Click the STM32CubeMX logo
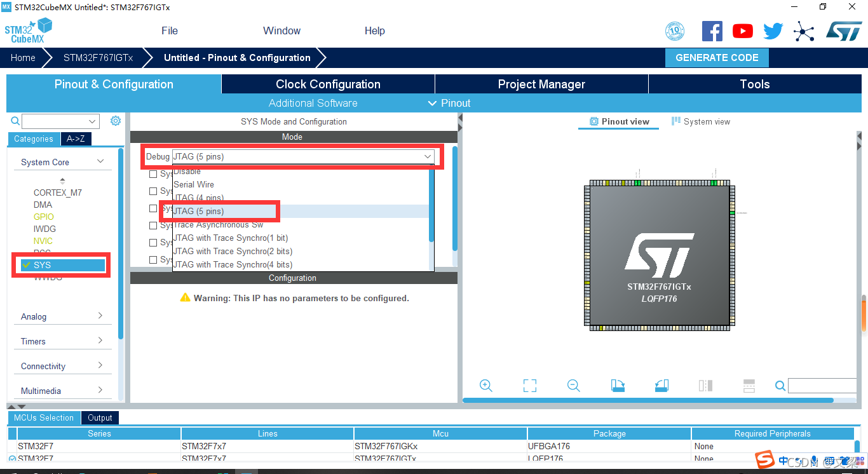Screen dimensions: 868x474 click(x=28, y=30)
